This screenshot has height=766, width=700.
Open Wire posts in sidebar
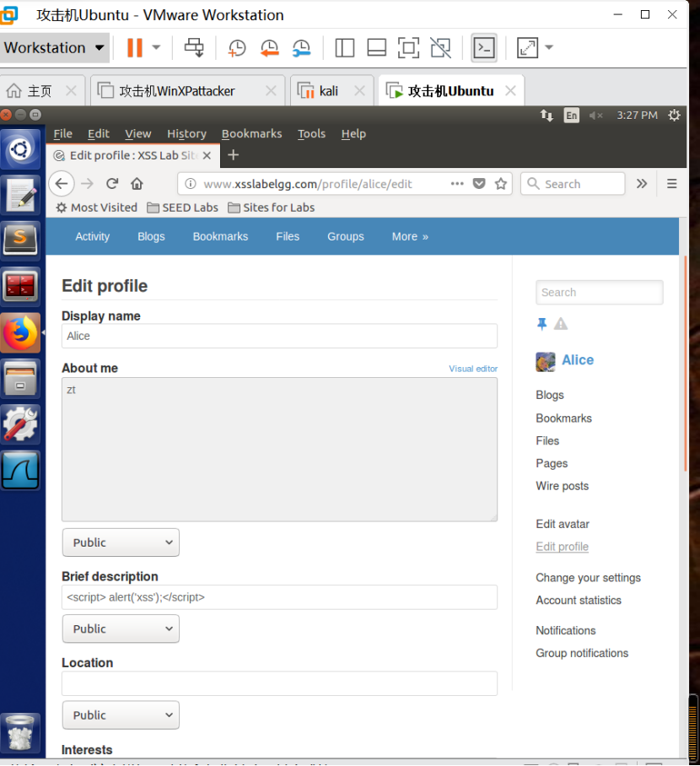click(563, 486)
